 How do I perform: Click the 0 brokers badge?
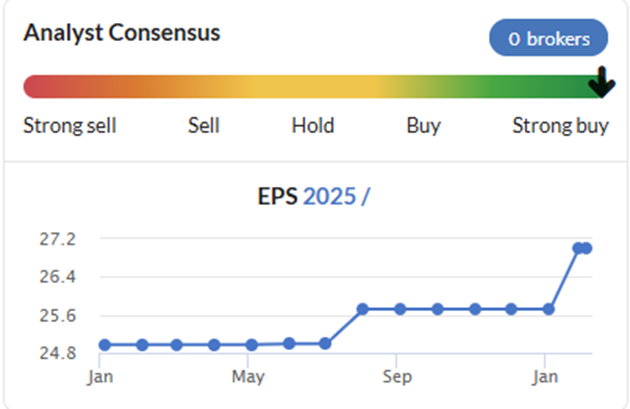pos(548,37)
